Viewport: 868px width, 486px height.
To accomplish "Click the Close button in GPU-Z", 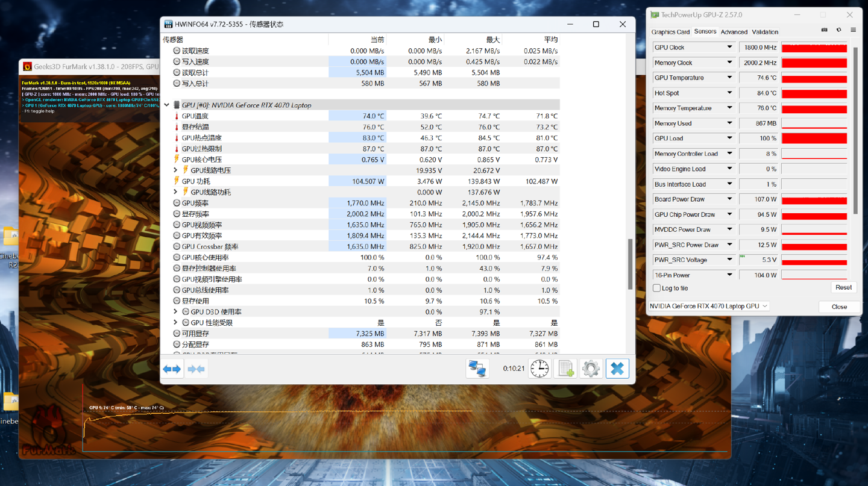I will (839, 307).
